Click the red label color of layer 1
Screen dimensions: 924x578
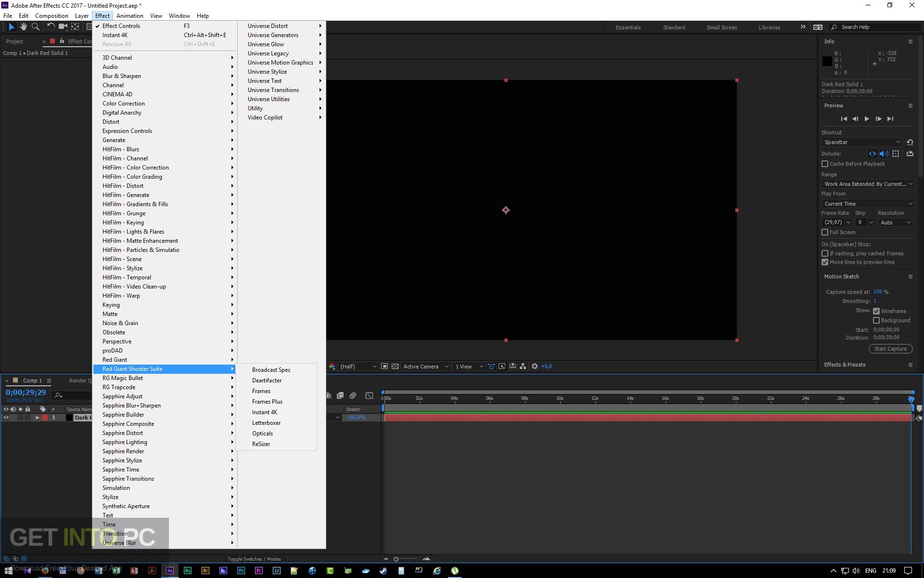click(45, 418)
